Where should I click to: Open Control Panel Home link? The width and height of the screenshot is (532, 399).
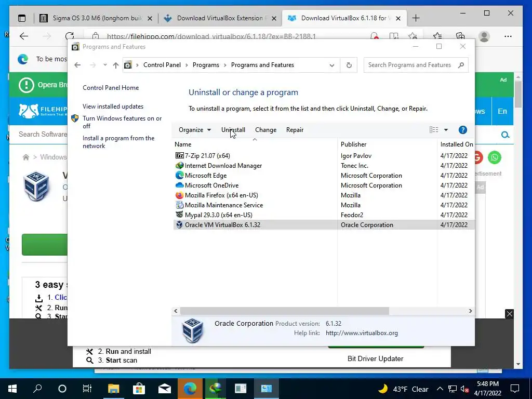pos(111,87)
